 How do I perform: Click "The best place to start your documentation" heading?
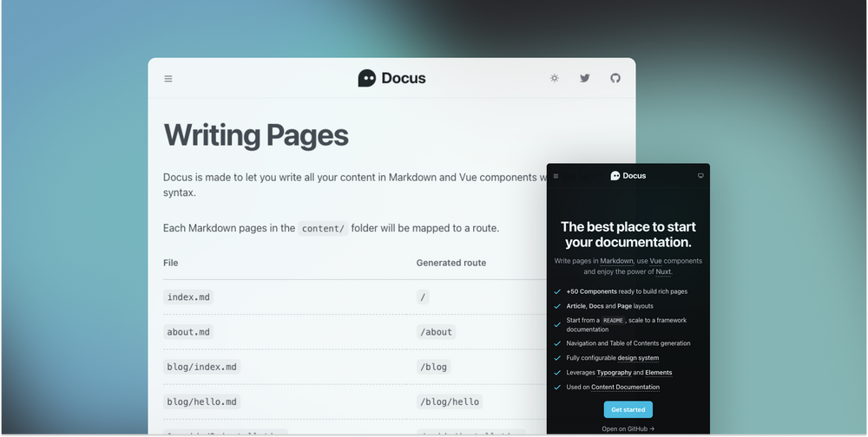628,235
